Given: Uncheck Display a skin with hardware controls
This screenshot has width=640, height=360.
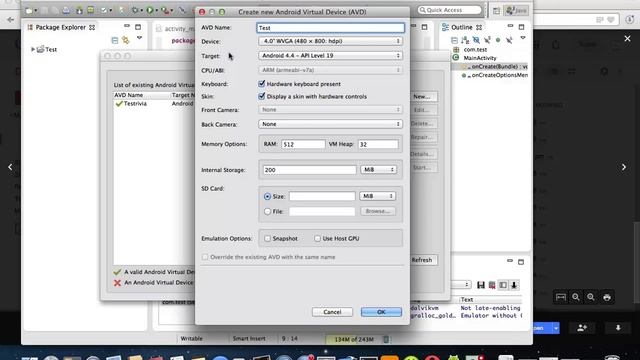Looking at the screenshot, I should [262, 96].
